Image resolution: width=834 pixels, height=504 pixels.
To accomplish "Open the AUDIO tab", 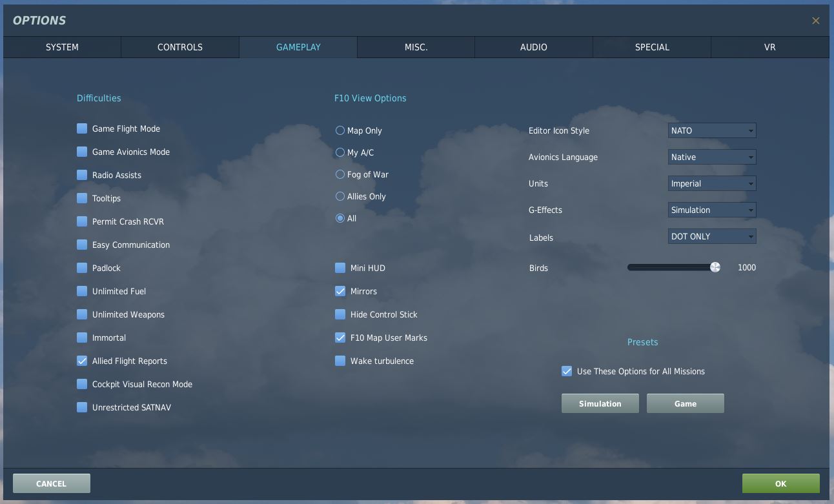I will click(x=534, y=47).
